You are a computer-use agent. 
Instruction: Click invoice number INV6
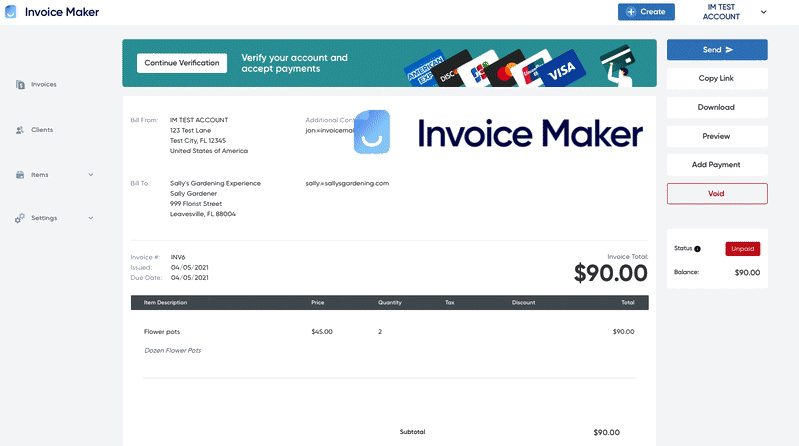tap(178, 257)
